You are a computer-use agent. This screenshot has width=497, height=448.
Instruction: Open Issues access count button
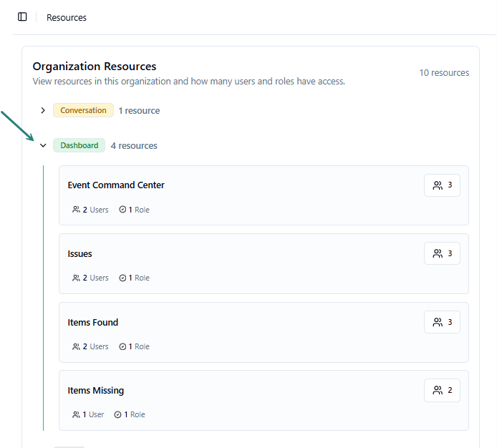pyautogui.click(x=442, y=253)
